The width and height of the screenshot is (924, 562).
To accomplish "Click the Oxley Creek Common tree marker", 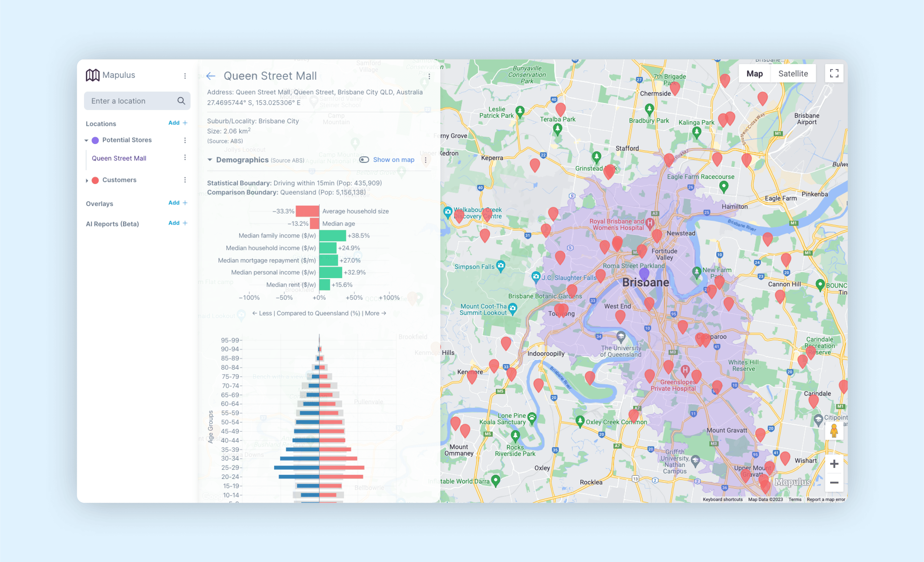I will (x=580, y=421).
